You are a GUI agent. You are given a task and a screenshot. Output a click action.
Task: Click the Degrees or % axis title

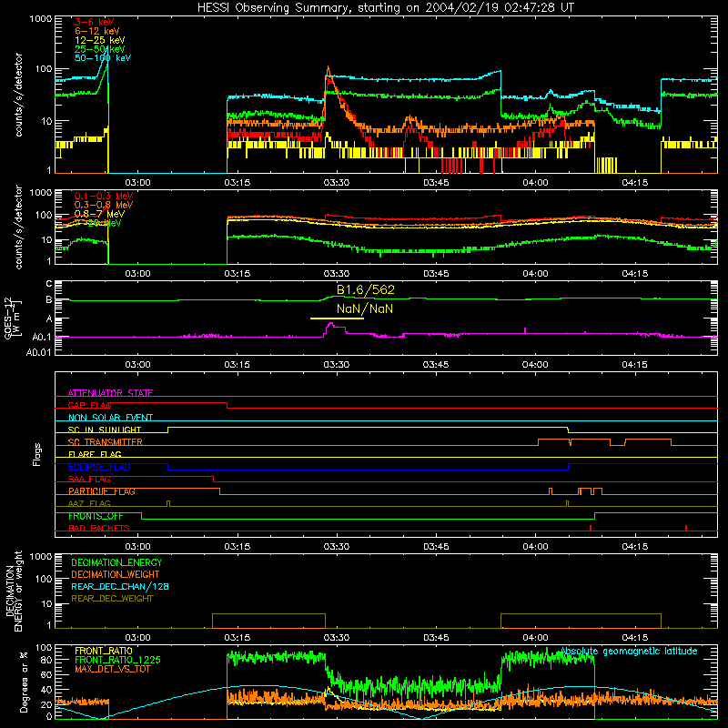point(24,682)
